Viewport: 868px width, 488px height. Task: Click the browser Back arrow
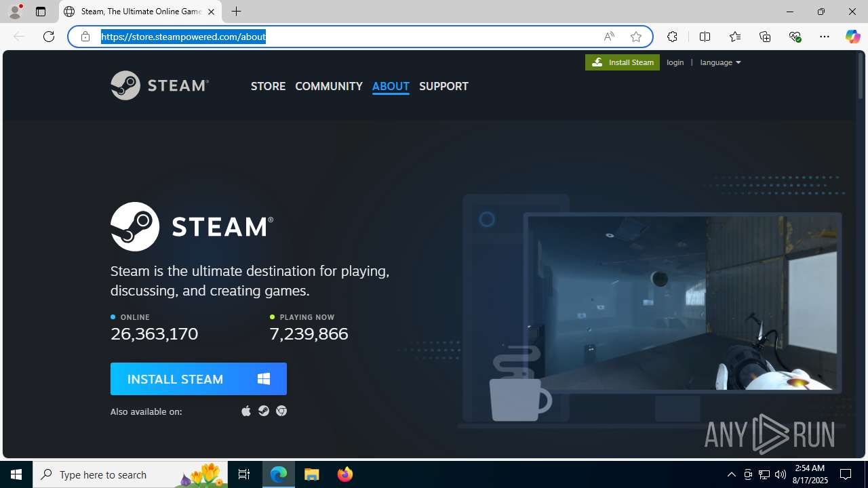click(x=19, y=37)
